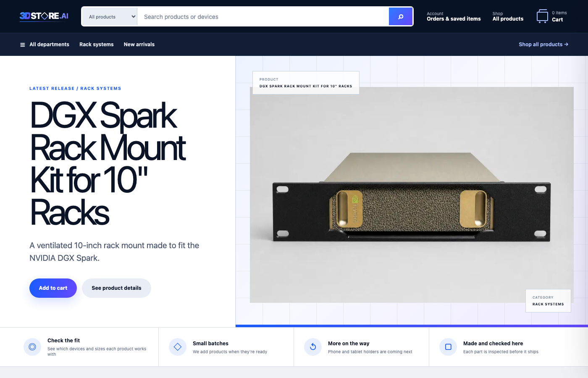Click 'Each part is inspected before it ships'
Image resolution: width=588 pixels, height=378 pixels.
coord(501,352)
